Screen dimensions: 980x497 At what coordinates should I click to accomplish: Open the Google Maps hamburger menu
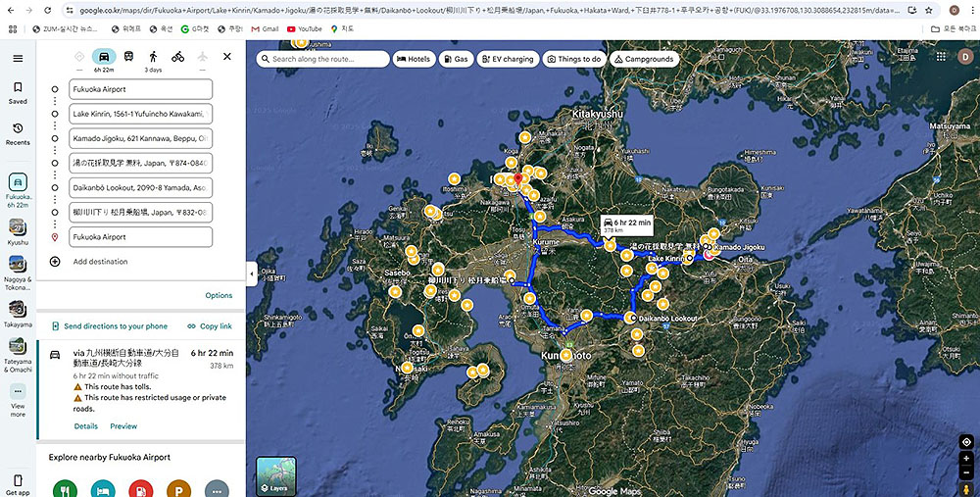click(17, 59)
